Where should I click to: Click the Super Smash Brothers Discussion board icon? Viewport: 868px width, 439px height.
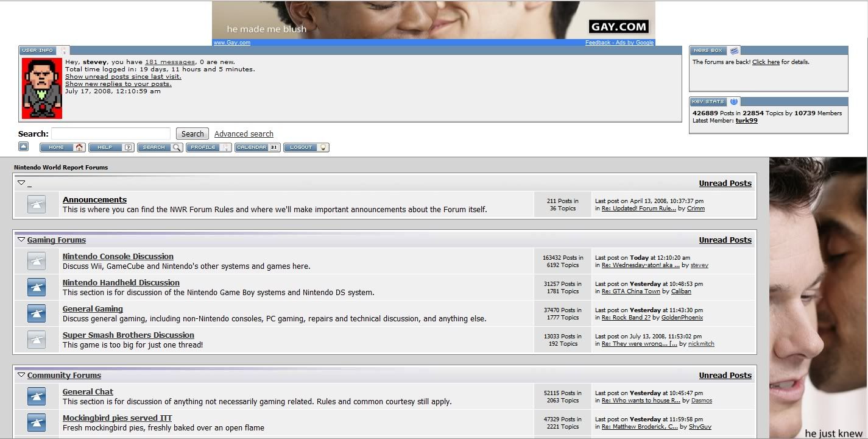coord(37,340)
